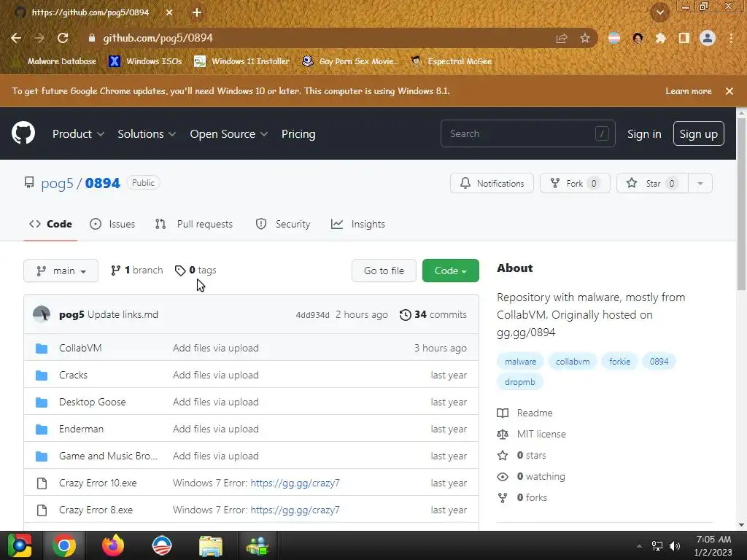Image resolution: width=747 pixels, height=560 pixels.
Task: Open a new browser tab
Action: point(197,12)
